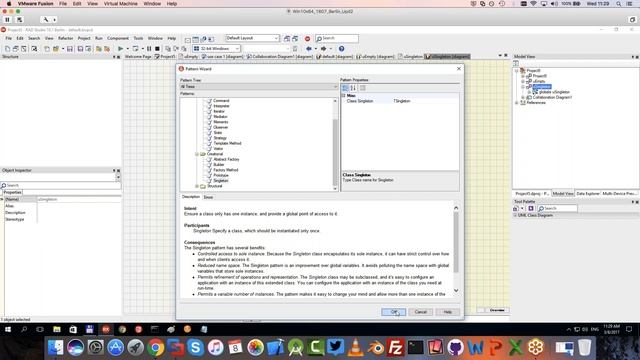The height and width of the screenshot is (360, 640).
Task: Select the Template Method pattern
Action: pyautogui.click(x=227, y=143)
